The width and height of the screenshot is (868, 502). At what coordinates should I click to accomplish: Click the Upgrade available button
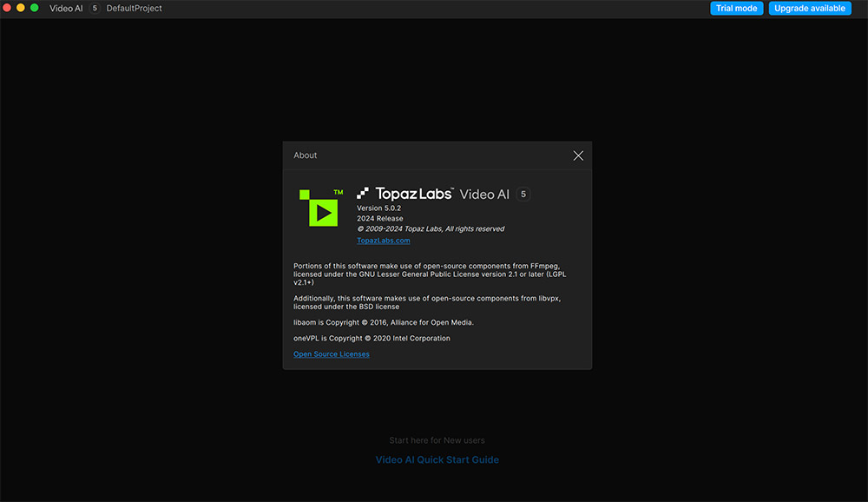click(809, 9)
